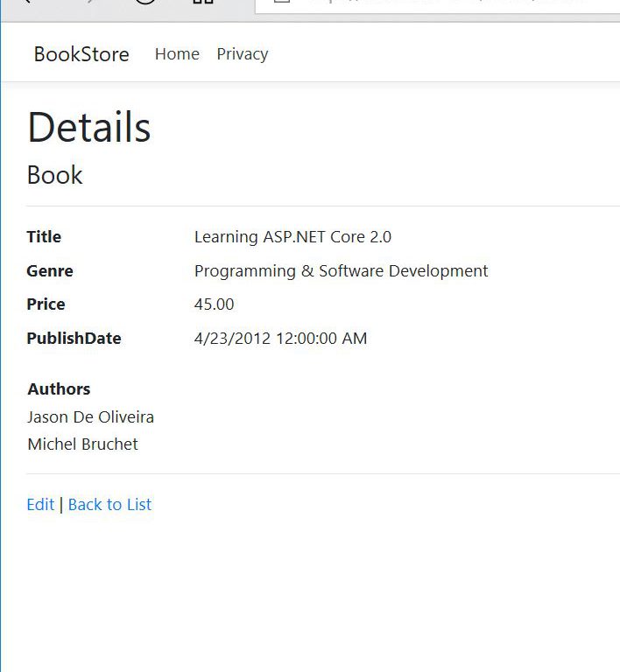This screenshot has width=620, height=672.
Task: Click the price value 45.00
Action: (x=214, y=304)
